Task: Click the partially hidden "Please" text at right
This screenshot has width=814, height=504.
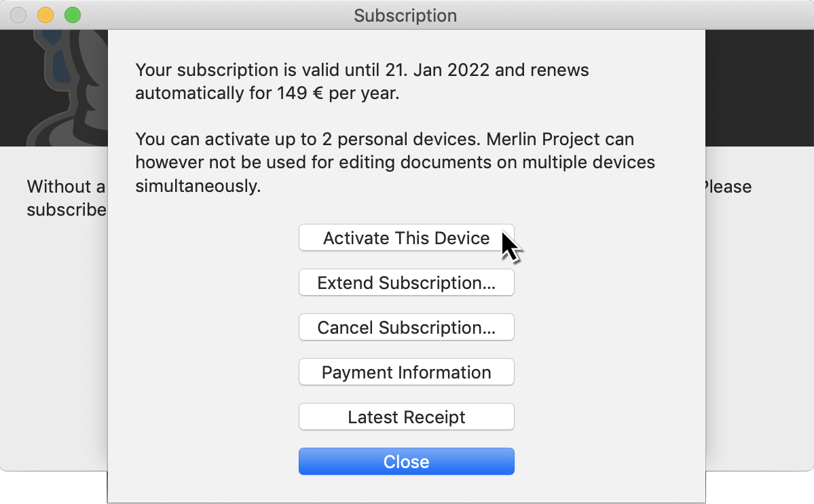Action: (728, 187)
